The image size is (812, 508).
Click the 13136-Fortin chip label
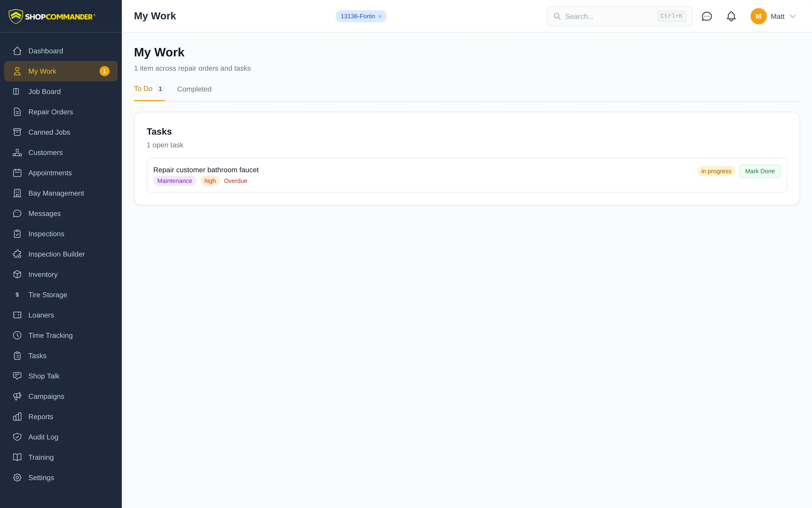(358, 17)
